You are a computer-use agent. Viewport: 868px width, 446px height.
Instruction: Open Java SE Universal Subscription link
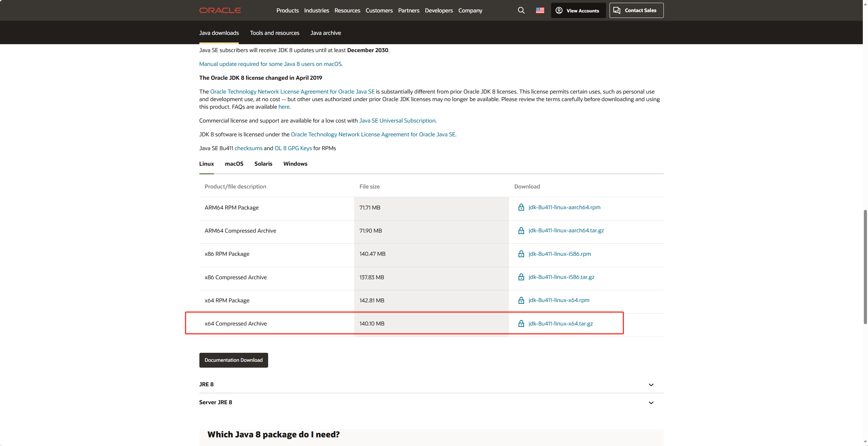[397, 120]
